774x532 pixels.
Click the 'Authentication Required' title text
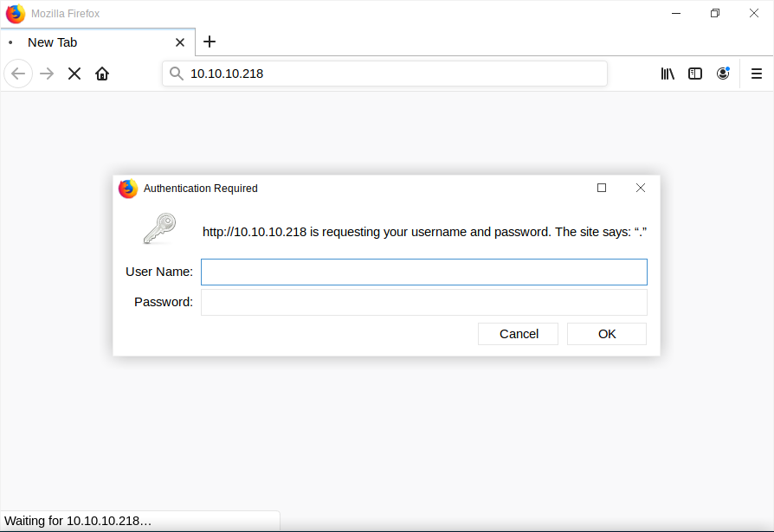(200, 189)
